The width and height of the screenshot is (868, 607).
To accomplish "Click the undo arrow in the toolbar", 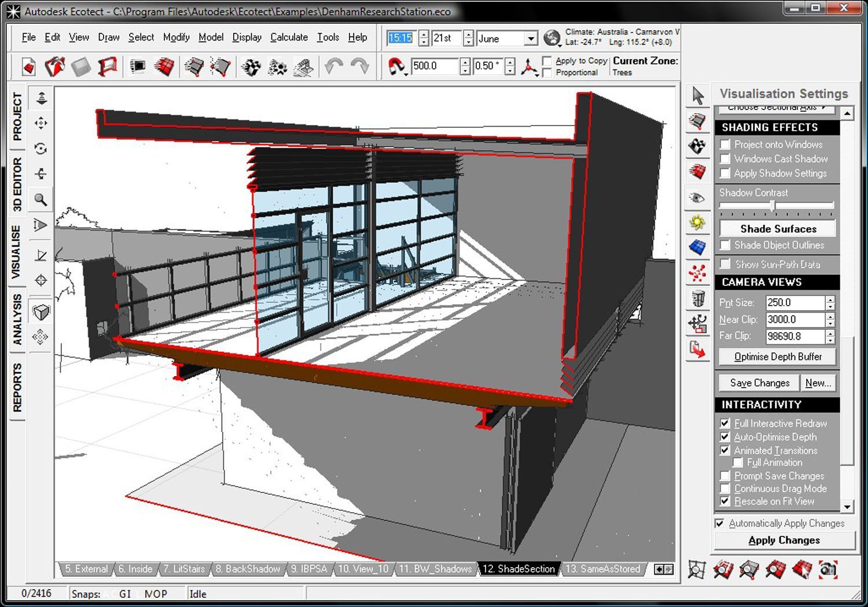I will (x=334, y=67).
